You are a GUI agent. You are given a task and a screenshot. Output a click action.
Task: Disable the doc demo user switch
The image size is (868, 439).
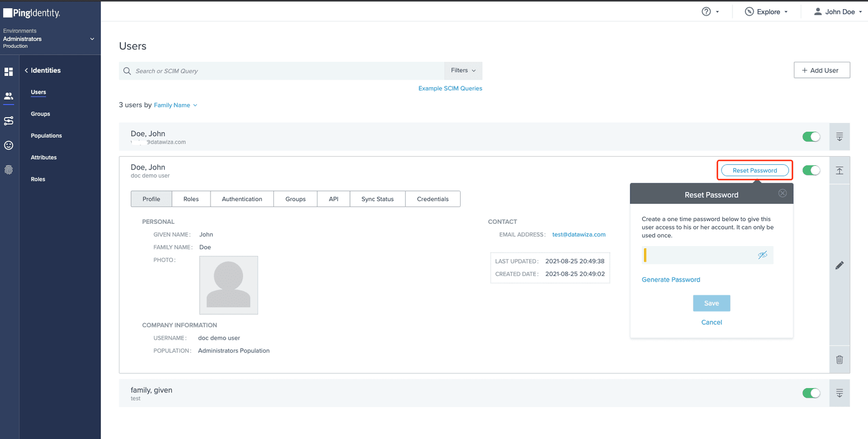tap(811, 170)
